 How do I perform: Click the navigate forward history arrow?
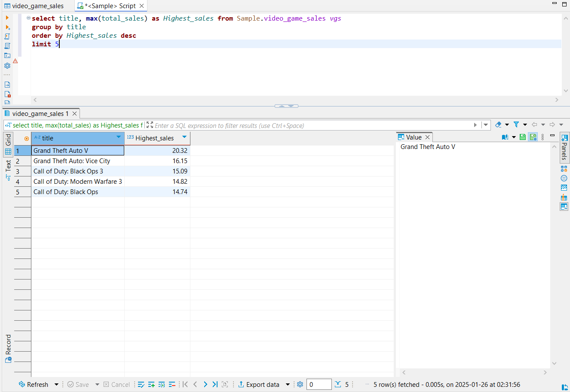coord(552,125)
